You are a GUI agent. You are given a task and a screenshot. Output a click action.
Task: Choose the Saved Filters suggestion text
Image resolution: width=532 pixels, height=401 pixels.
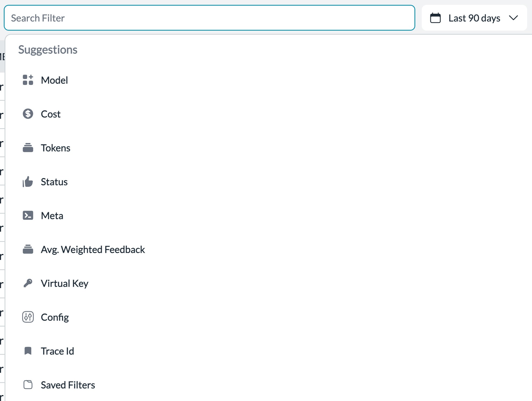[x=68, y=385]
